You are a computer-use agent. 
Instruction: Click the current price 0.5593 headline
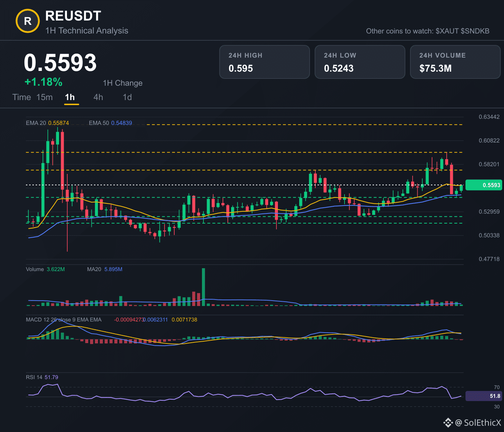[60, 63]
